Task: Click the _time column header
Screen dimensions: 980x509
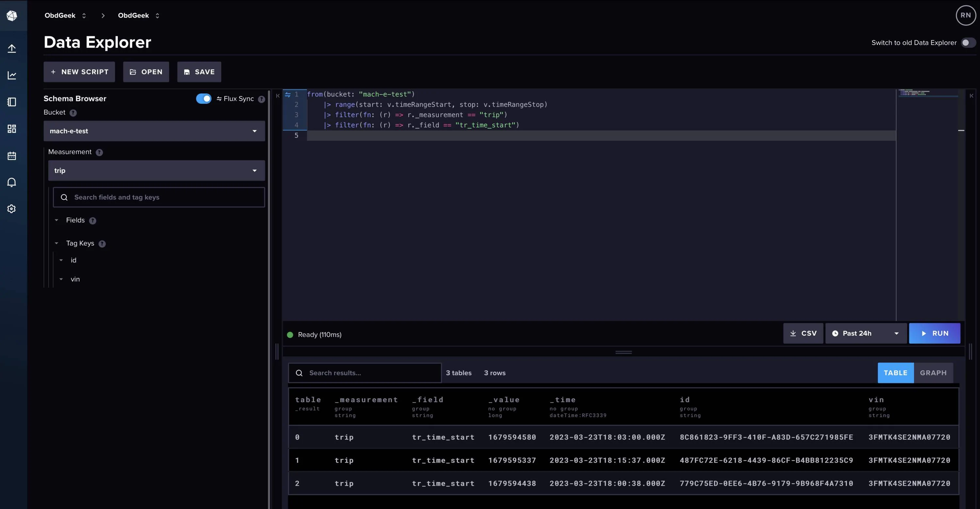Action: pos(562,400)
